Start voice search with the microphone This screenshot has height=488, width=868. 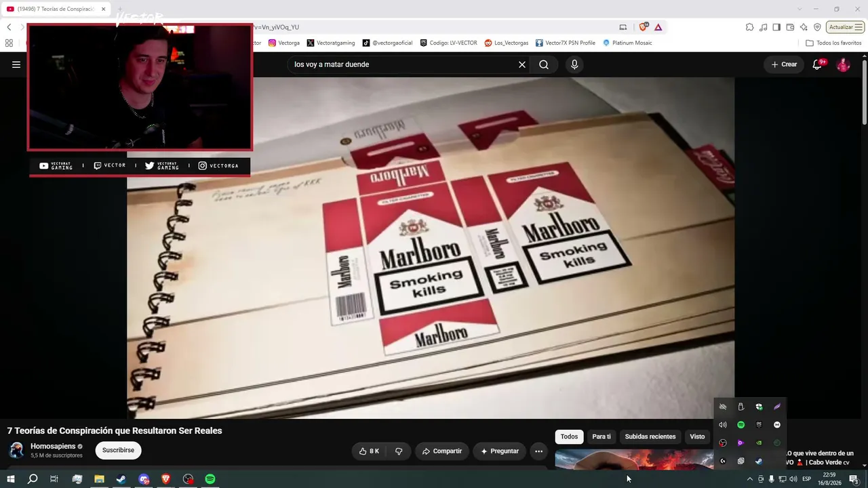pyautogui.click(x=574, y=64)
